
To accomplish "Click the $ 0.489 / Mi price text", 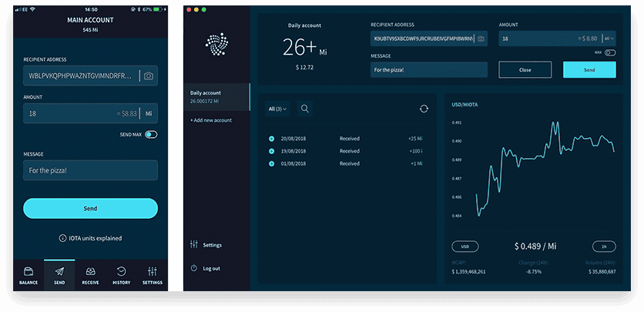I will [535, 247].
